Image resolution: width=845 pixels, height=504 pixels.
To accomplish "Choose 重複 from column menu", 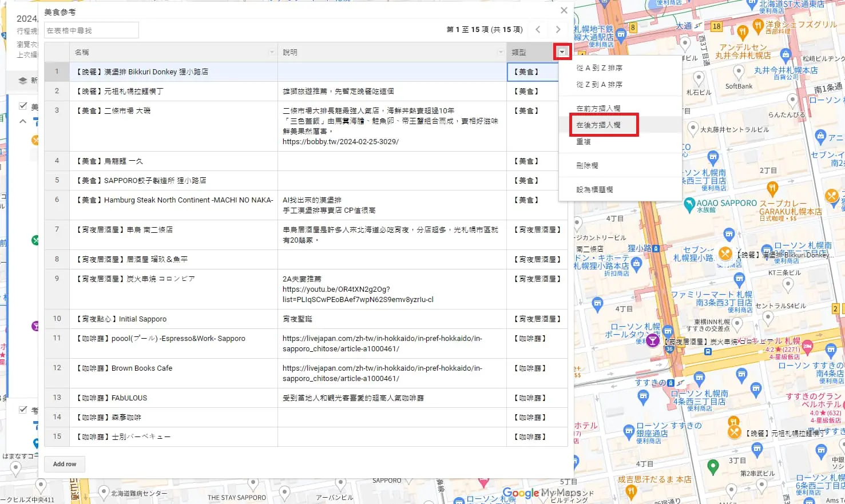I will coord(620,141).
